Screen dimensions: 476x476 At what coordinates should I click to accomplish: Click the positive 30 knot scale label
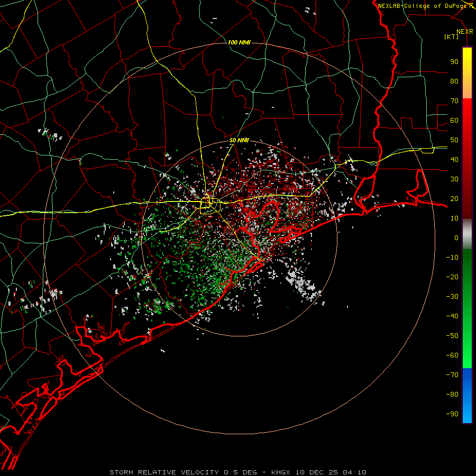(x=454, y=179)
